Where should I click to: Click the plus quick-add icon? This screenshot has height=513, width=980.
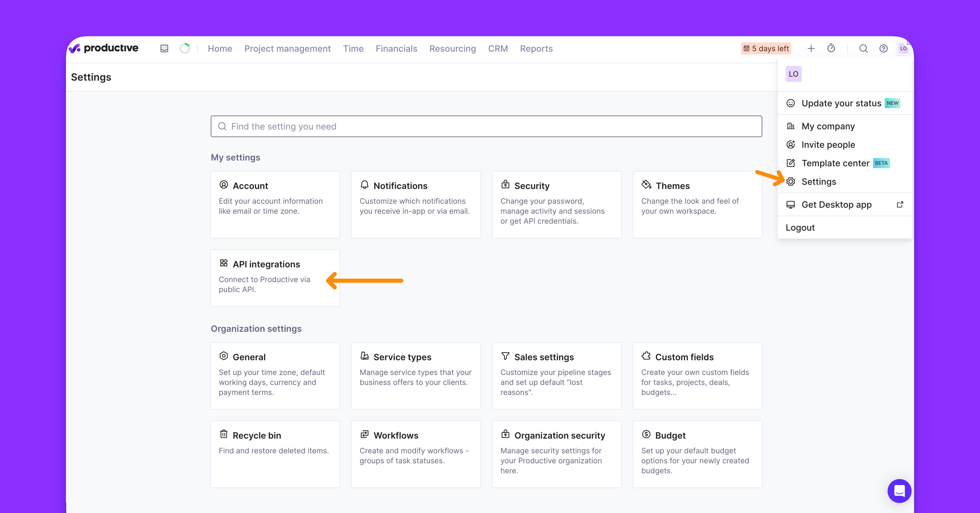point(811,49)
